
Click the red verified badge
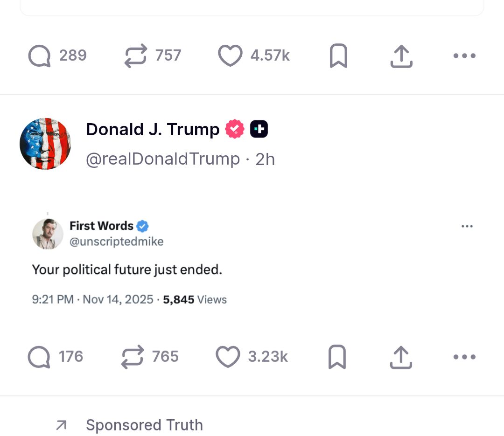point(235,129)
